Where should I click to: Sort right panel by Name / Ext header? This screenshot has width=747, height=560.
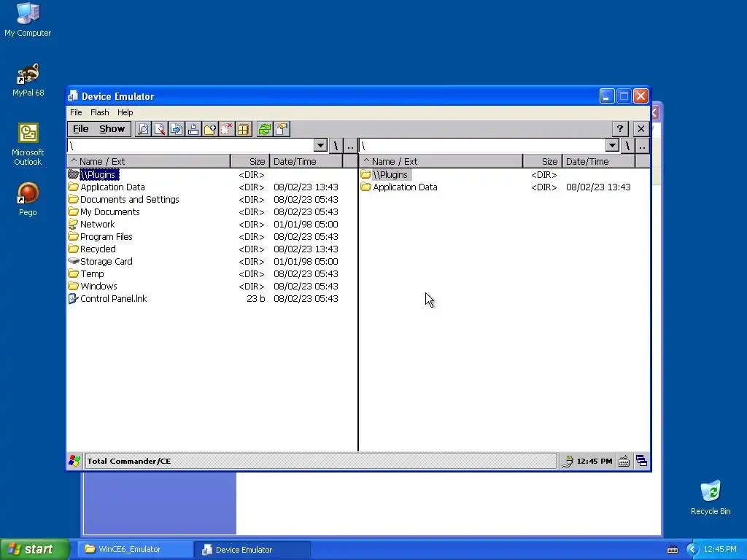pyautogui.click(x=441, y=161)
